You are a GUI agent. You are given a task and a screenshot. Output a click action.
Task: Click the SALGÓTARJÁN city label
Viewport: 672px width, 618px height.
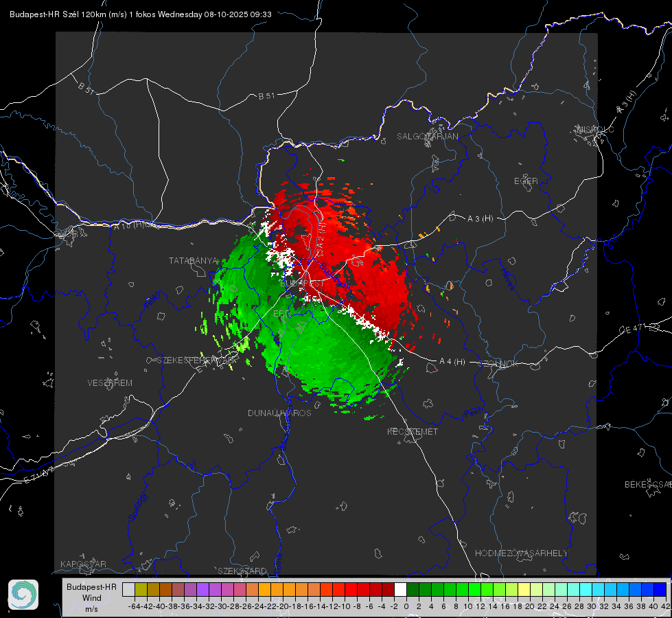click(x=427, y=137)
